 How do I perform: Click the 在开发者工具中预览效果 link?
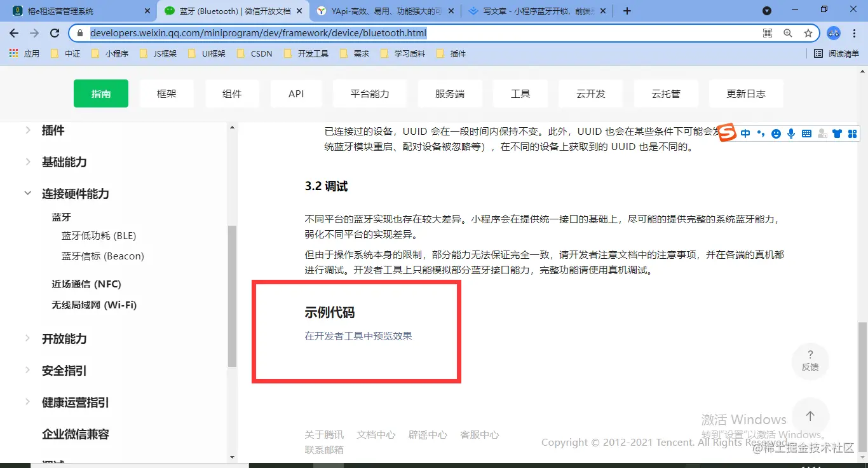coord(358,336)
